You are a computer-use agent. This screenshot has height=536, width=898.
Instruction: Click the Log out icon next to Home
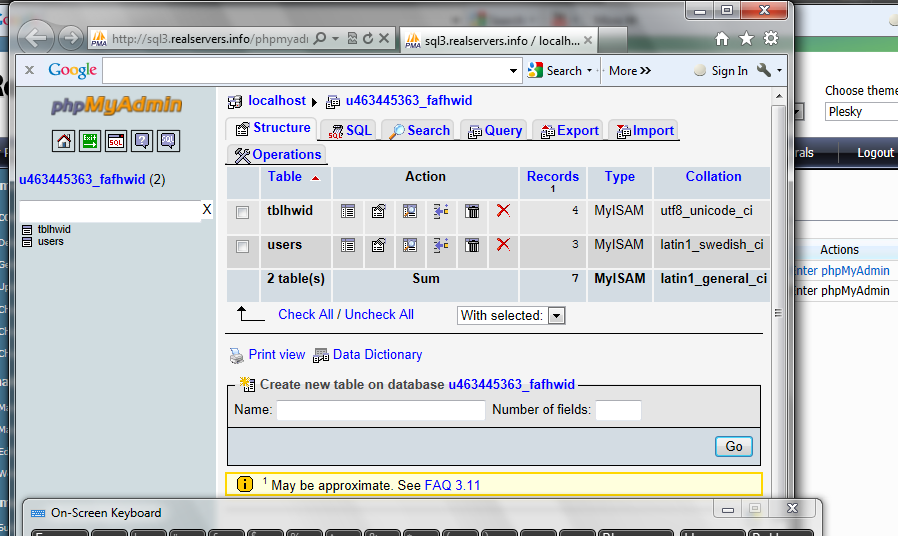click(90, 141)
